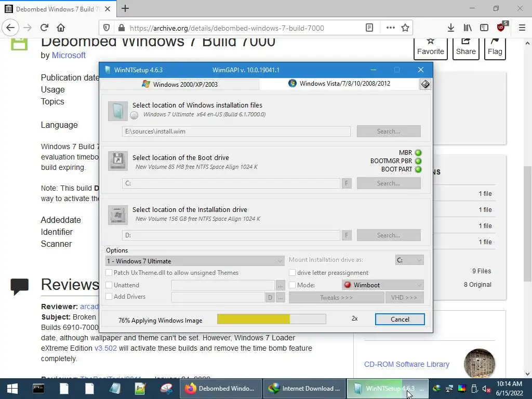Tick the Mode checkbox
532x399 pixels.
click(292, 285)
